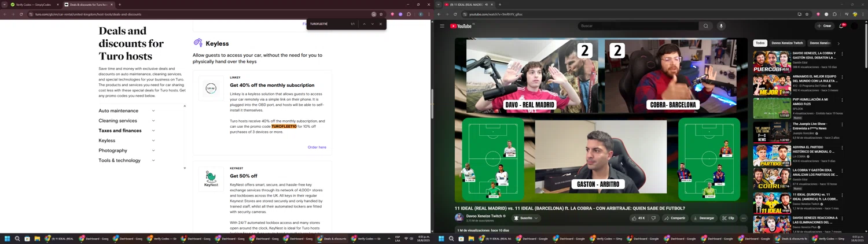The height and width of the screenshot is (244, 868).
Task: Click the Turo address bar URL
Action: point(88,14)
